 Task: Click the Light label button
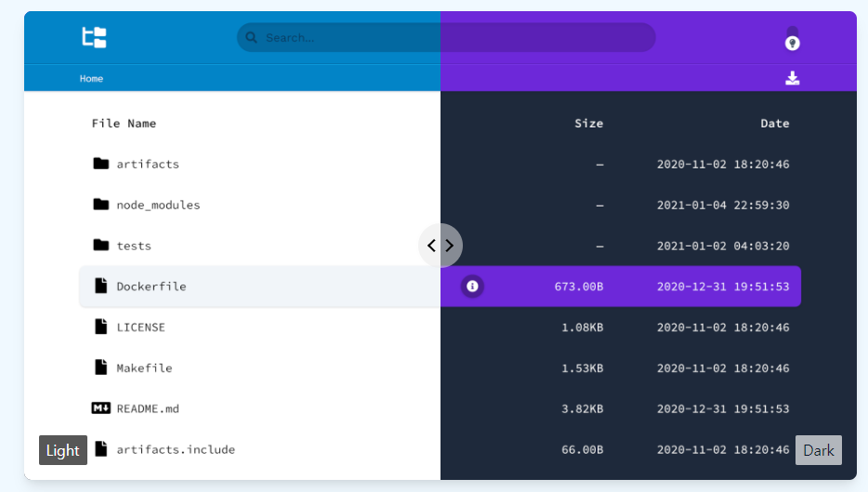(63, 450)
